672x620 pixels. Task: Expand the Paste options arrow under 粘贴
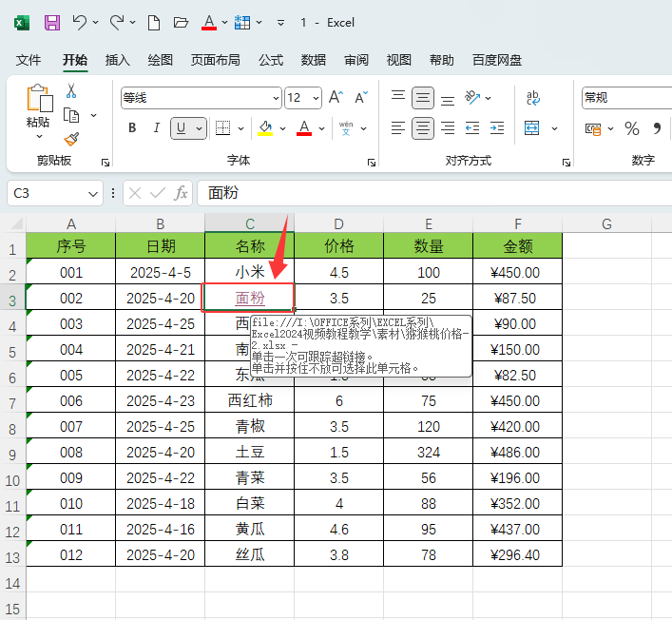[x=39, y=136]
